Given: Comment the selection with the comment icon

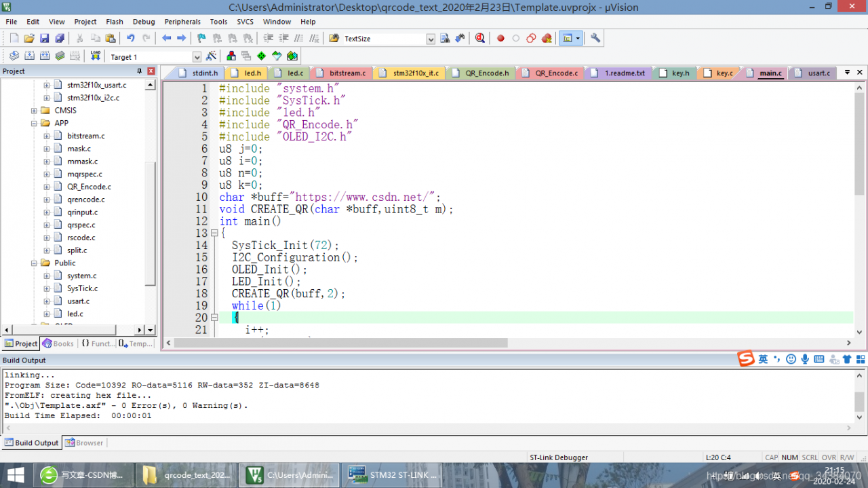Looking at the screenshot, I should pyautogui.click(x=298, y=39).
